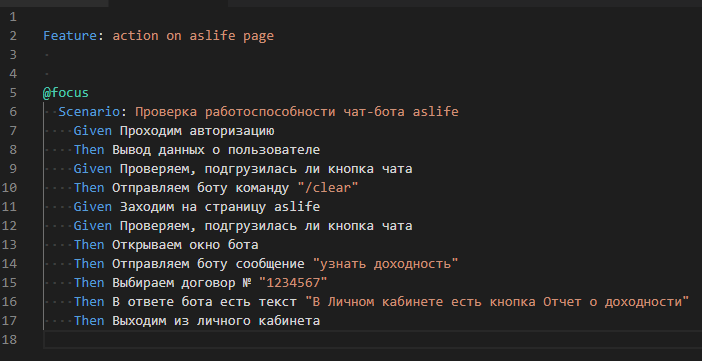702x361 pixels.
Task: Click the "Отчет о доходности" text on line 16
Action: 612,301
